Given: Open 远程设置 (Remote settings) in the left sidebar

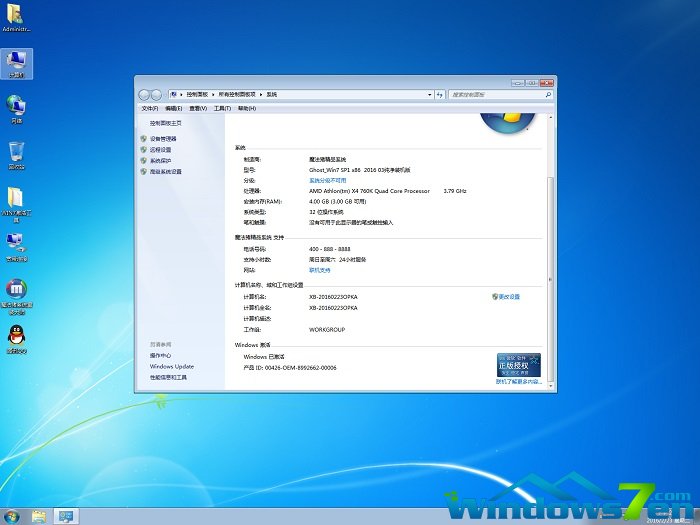Looking at the screenshot, I should 160,149.
